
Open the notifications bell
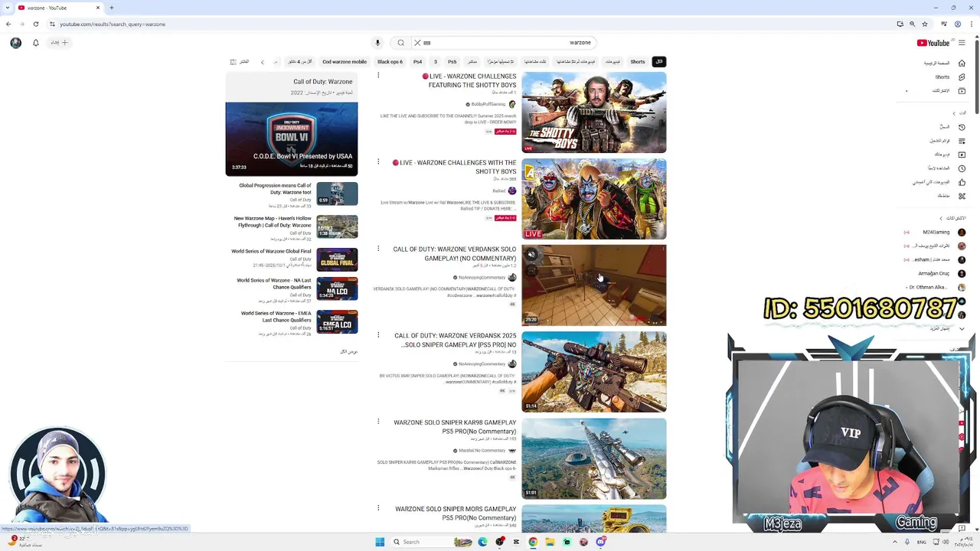[35, 43]
